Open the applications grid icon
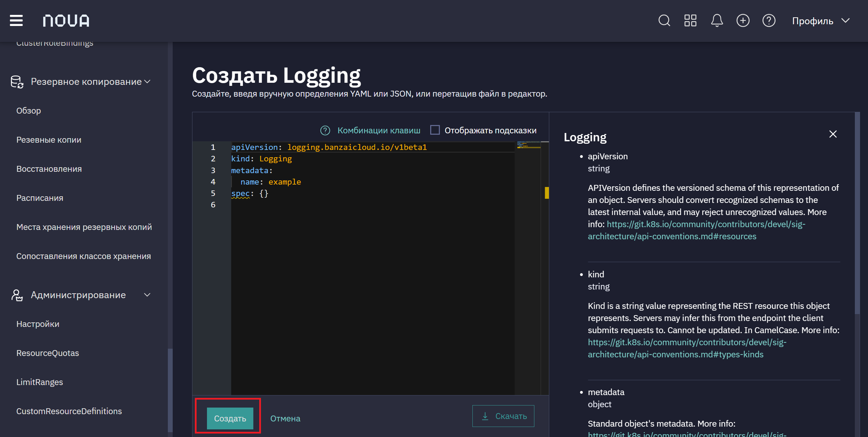Viewport: 868px width, 437px height. pyautogui.click(x=690, y=20)
